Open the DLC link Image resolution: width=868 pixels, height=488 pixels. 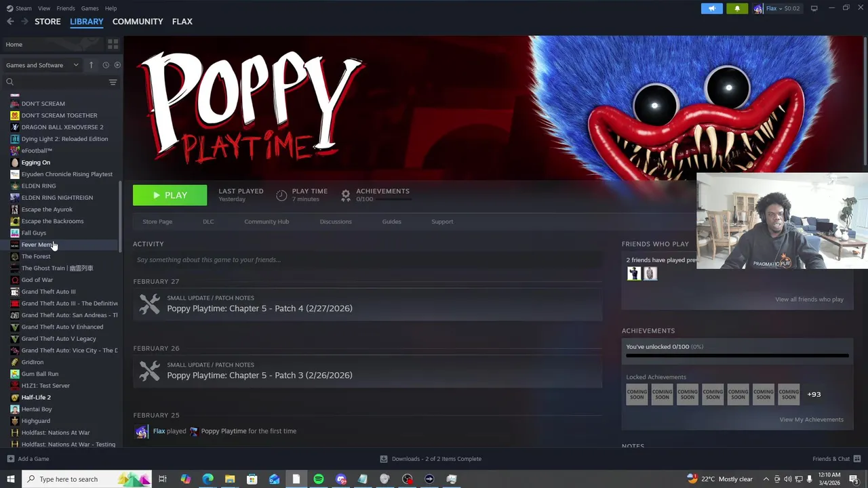(208, 222)
